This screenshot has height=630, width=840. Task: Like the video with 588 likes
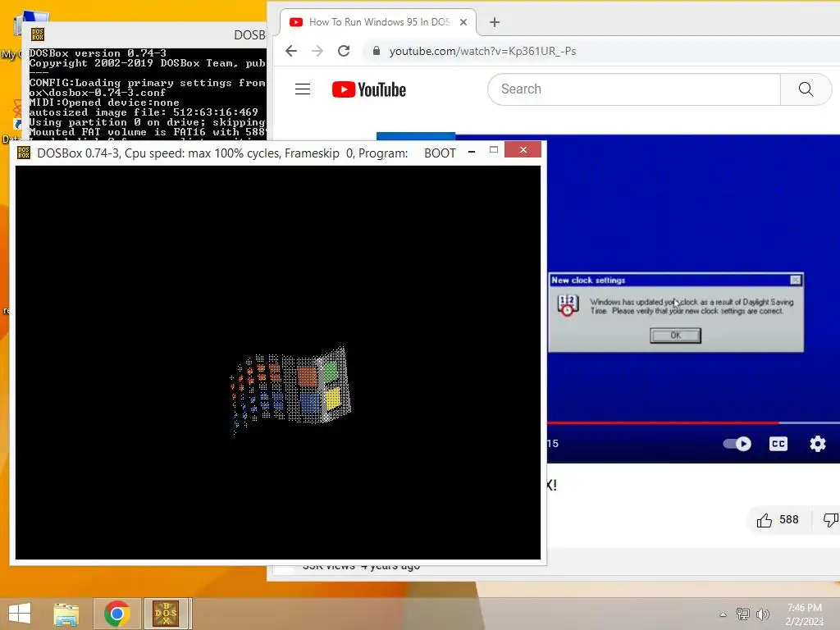[778, 519]
